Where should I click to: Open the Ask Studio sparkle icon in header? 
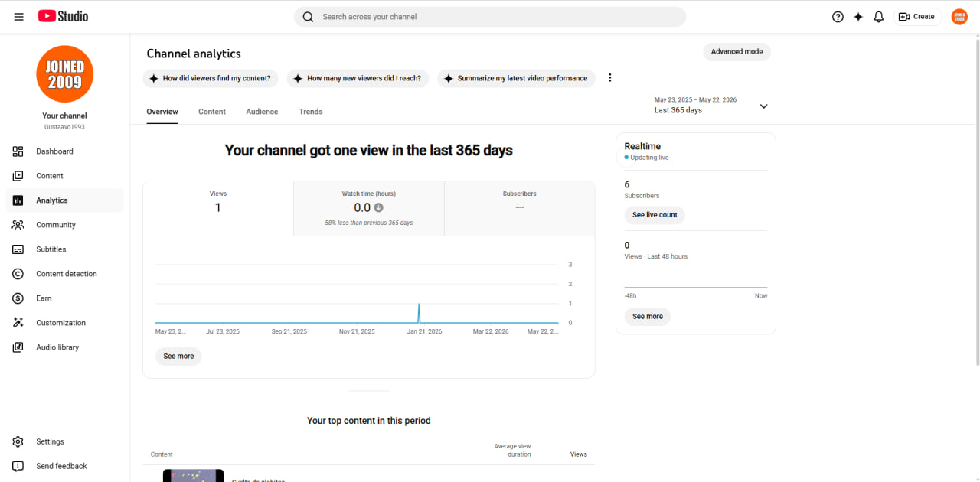tap(858, 17)
